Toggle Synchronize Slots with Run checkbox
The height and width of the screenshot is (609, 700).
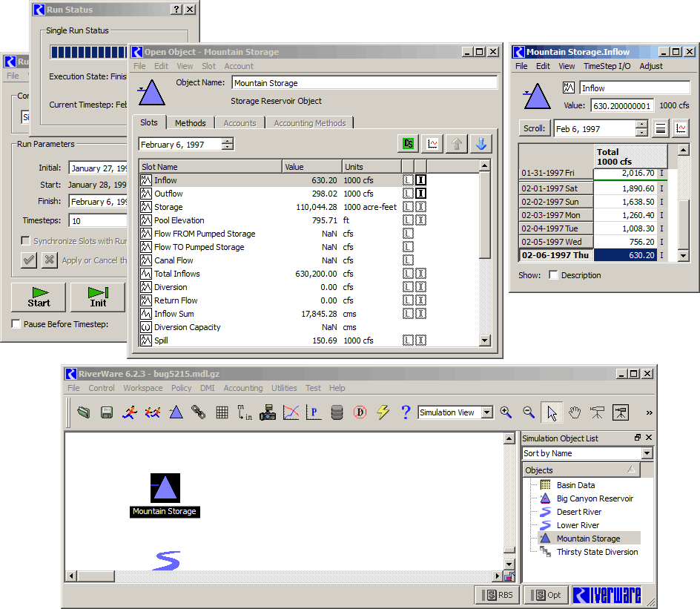tap(25, 240)
